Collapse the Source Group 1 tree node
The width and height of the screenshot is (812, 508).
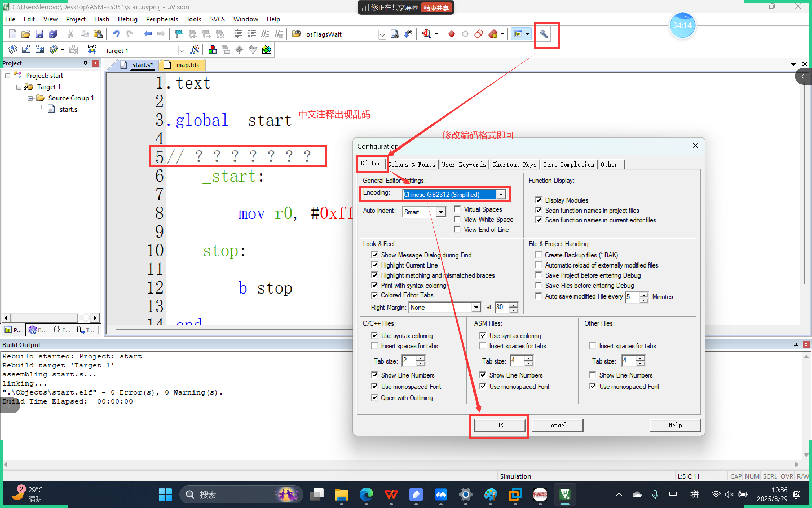30,98
